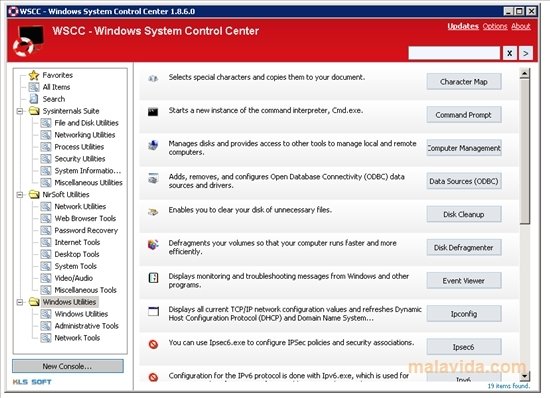
Task: Click the Sysinternals Suite folder icon
Action: [x=34, y=111]
